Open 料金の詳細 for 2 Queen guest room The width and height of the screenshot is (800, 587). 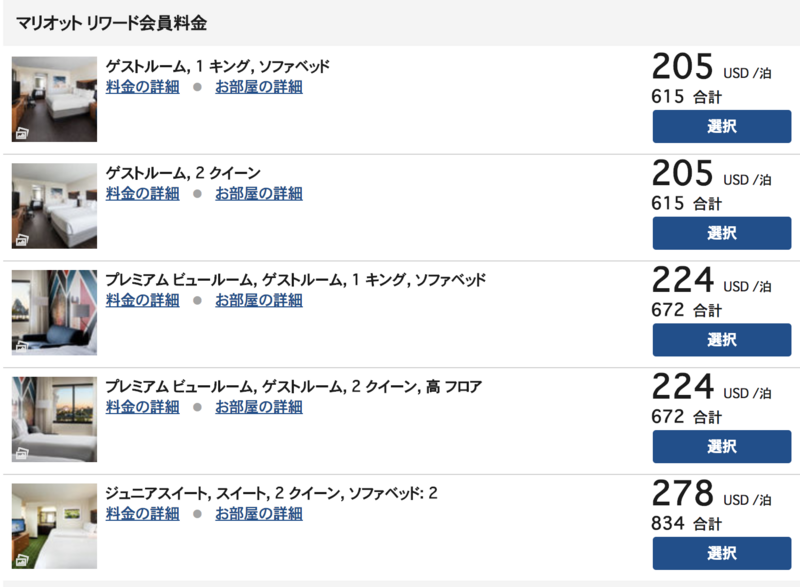pos(142,193)
